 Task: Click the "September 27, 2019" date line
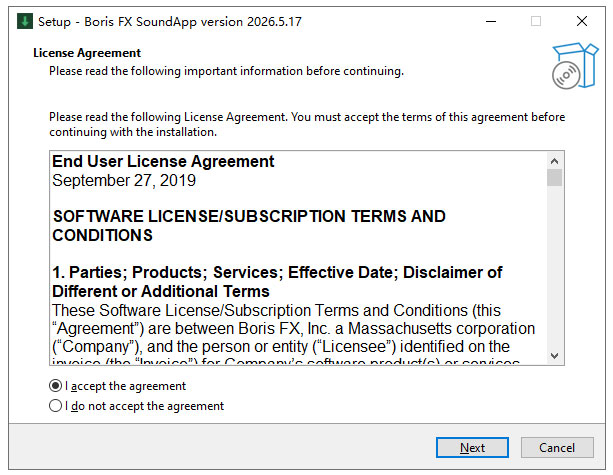coord(124,180)
